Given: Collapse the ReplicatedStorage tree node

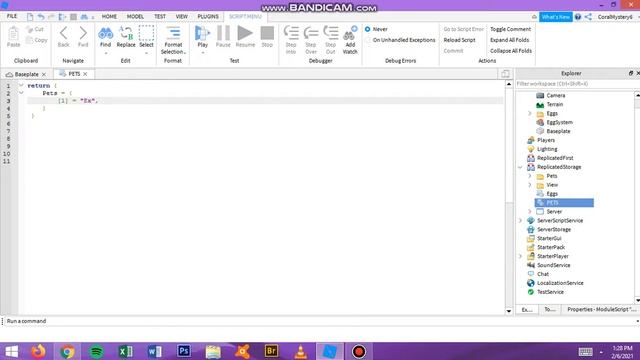Looking at the screenshot, I should (x=520, y=167).
